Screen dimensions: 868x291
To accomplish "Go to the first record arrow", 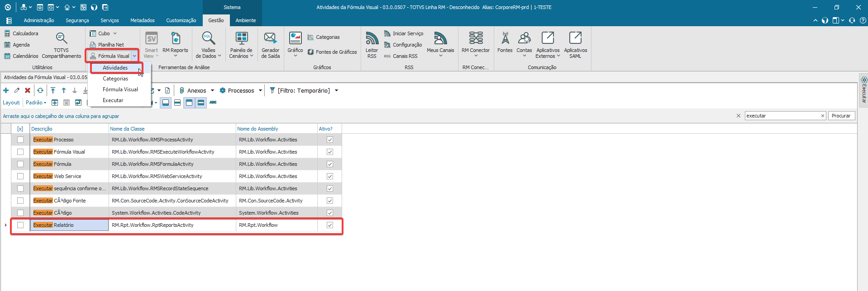I will point(53,90).
